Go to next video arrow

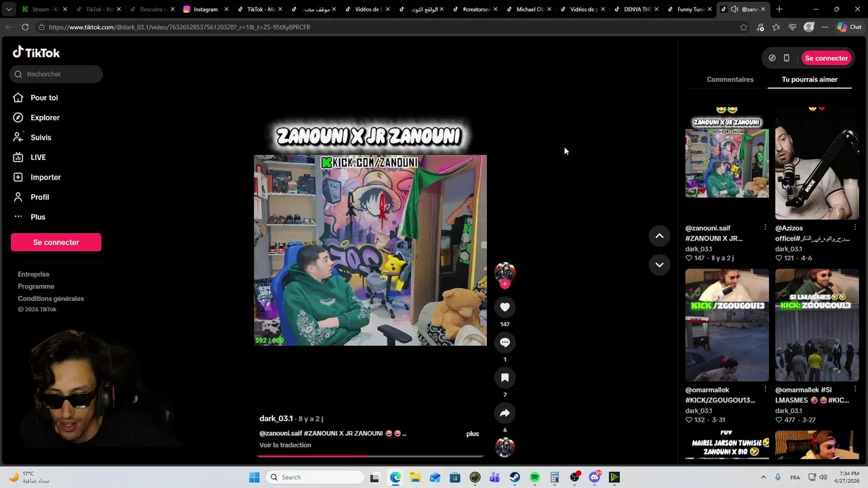point(659,264)
